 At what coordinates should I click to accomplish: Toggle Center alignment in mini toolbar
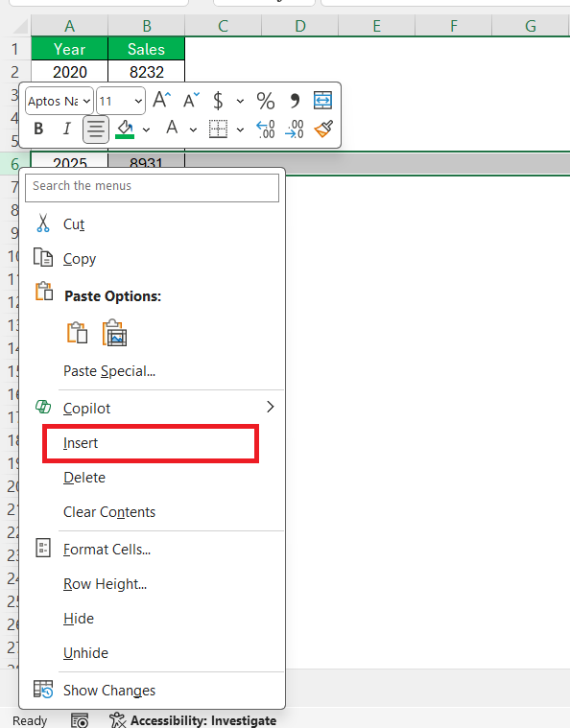tap(96, 129)
